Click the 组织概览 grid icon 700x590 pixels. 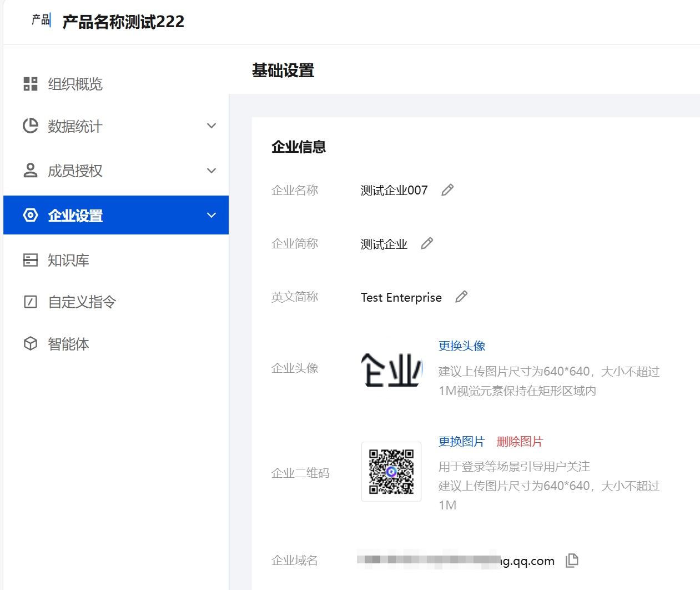tap(31, 84)
